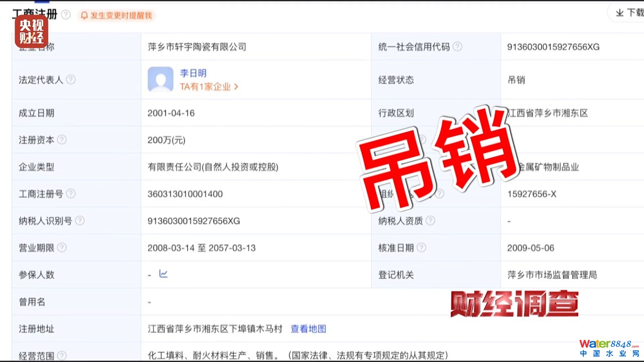Open 参保人数 trend chart icon
The height and width of the screenshot is (362, 644).
[x=164, y=274]
